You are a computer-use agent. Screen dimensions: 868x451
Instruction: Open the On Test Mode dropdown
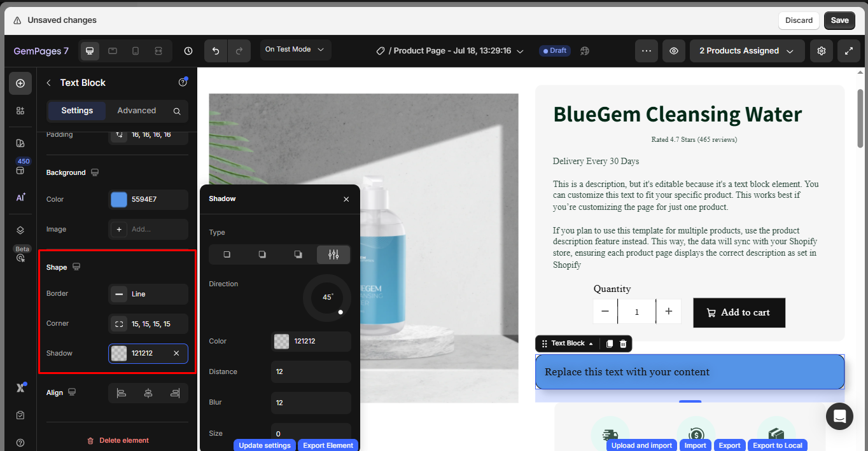click(x=295, y=50)
